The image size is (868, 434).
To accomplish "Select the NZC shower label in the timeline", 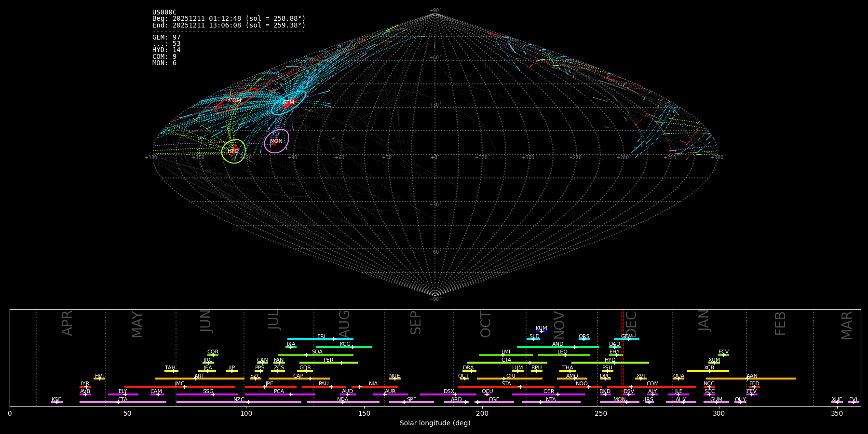I will click(x=239, y=400).
